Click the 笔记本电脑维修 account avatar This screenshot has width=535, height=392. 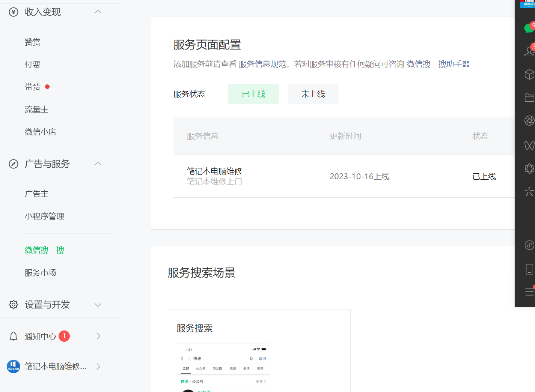click(x=14, y=366)
